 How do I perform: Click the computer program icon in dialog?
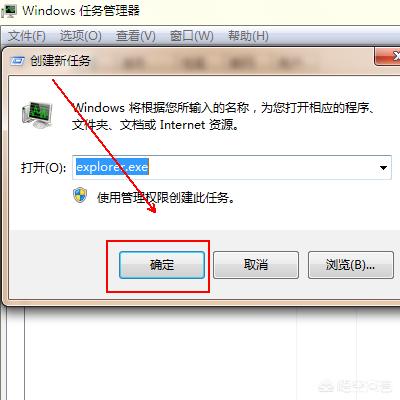coord(37,115)
